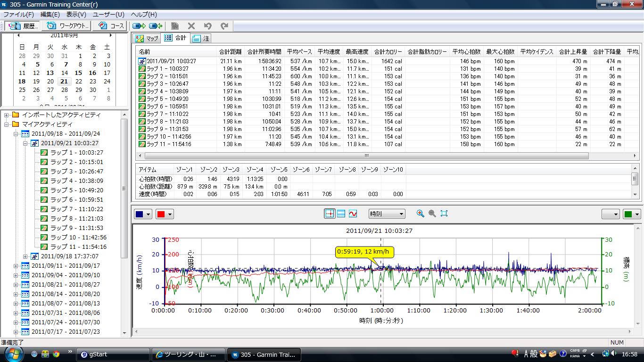Toggle the graph smoothing curve icon
The height and width of the screenshot is (362, 644).
[x=353, y=214]
